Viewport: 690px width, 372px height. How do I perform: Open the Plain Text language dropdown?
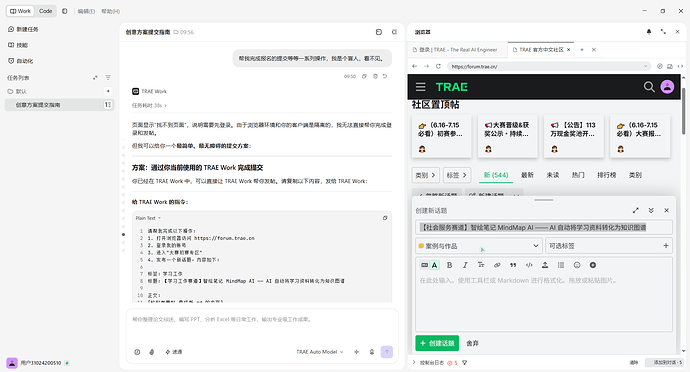pyautogui.click(x=148, y=218)
